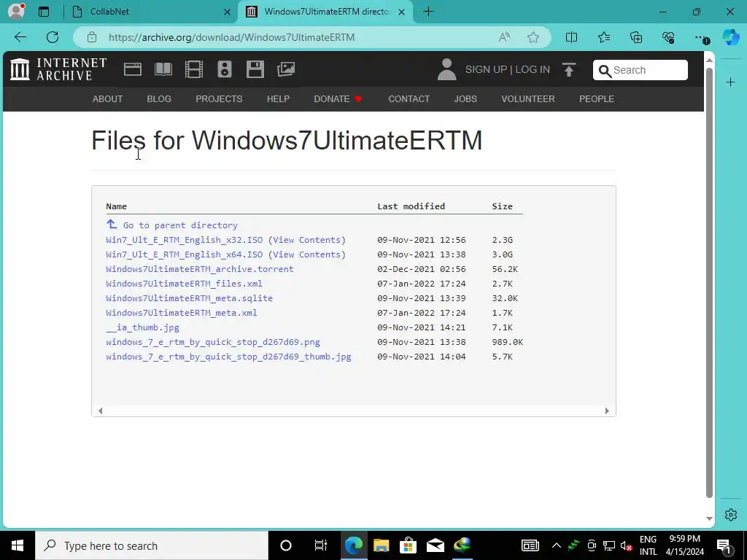The height and width of the screenshot is (560, 747).
Task: Open File Explorer from the taskbar
Action: (x=381, y=545)
